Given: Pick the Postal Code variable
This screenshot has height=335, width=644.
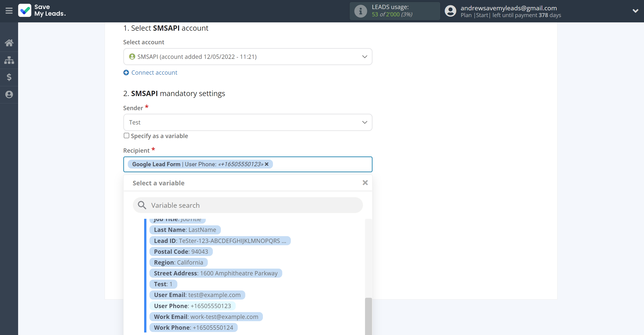Looking at the screenshot, I should pos(181,252).
